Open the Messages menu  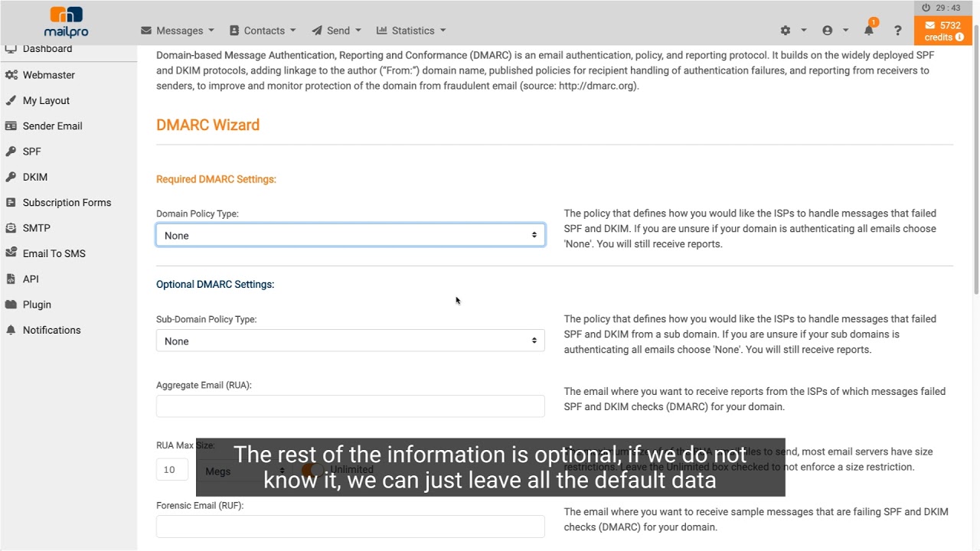pos(178,31)
